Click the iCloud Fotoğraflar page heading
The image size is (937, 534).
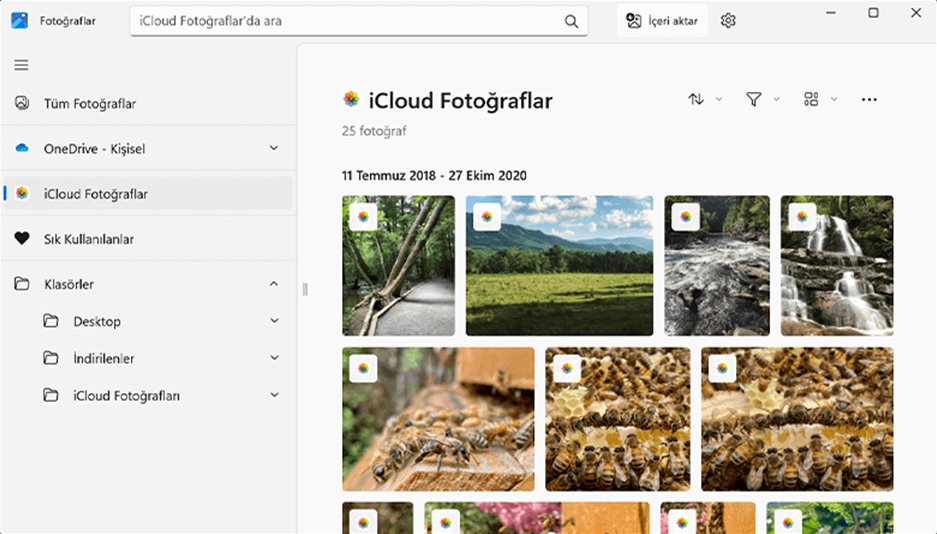461,100
